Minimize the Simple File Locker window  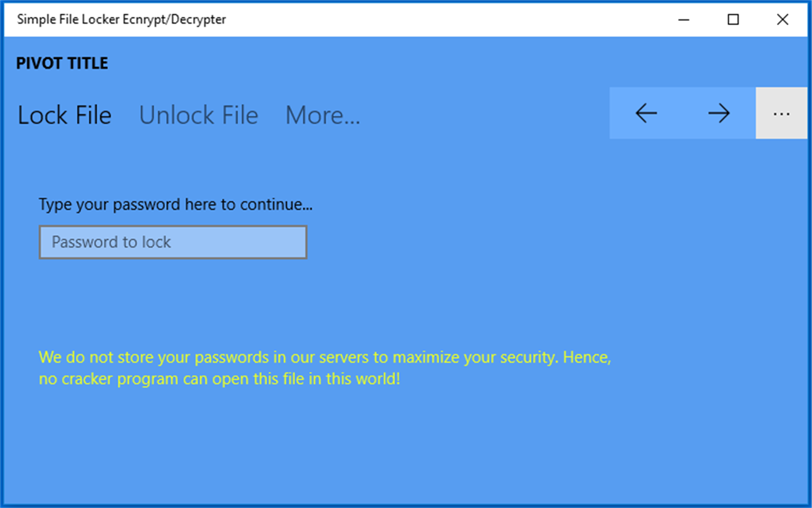(684, 19)
